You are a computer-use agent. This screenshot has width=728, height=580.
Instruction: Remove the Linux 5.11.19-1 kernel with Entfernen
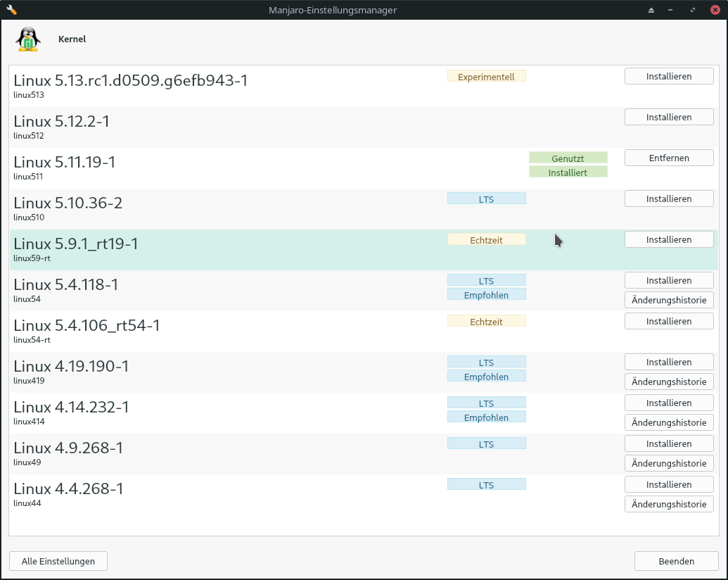pos(669,158)
